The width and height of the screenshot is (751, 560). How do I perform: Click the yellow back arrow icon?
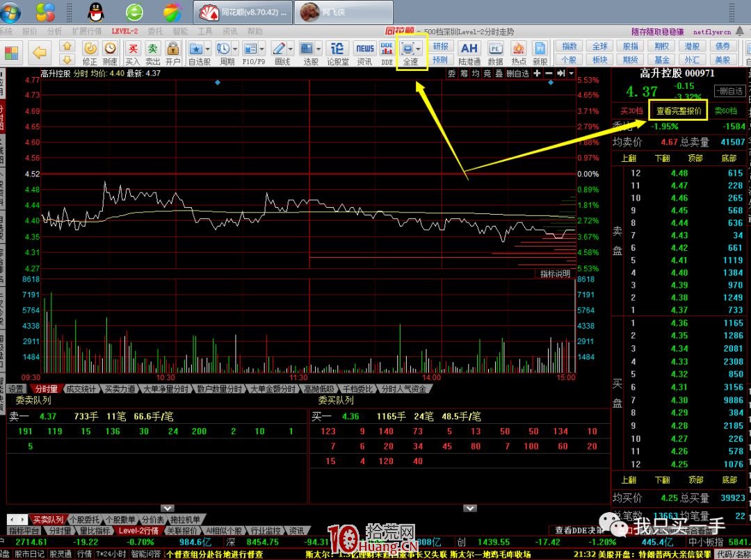coord(40,53)
